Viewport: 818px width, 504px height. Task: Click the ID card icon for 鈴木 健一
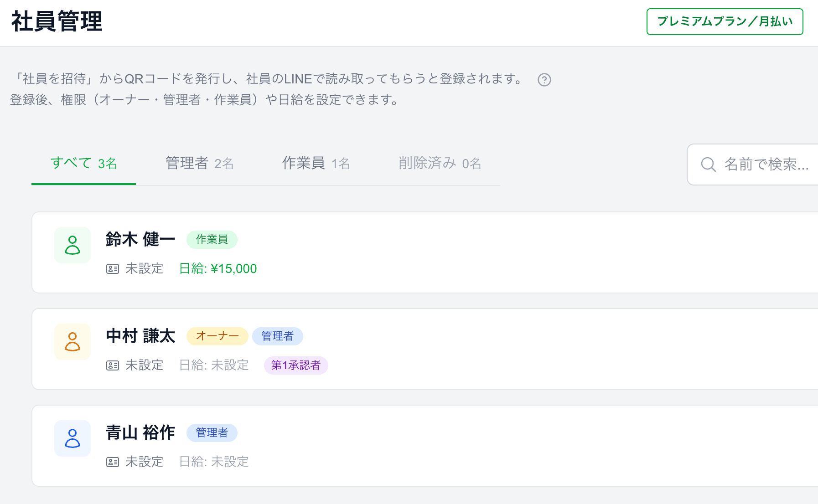click(113, 269)
